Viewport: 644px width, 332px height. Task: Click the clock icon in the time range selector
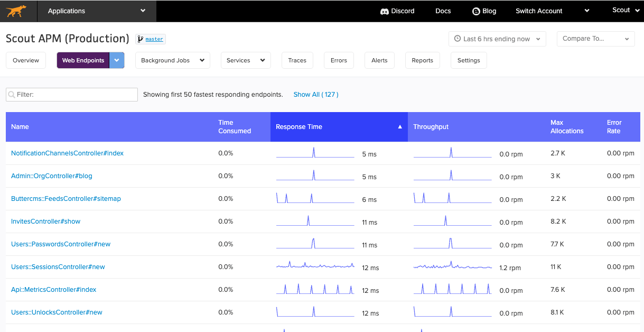click(x=458, y=39)
